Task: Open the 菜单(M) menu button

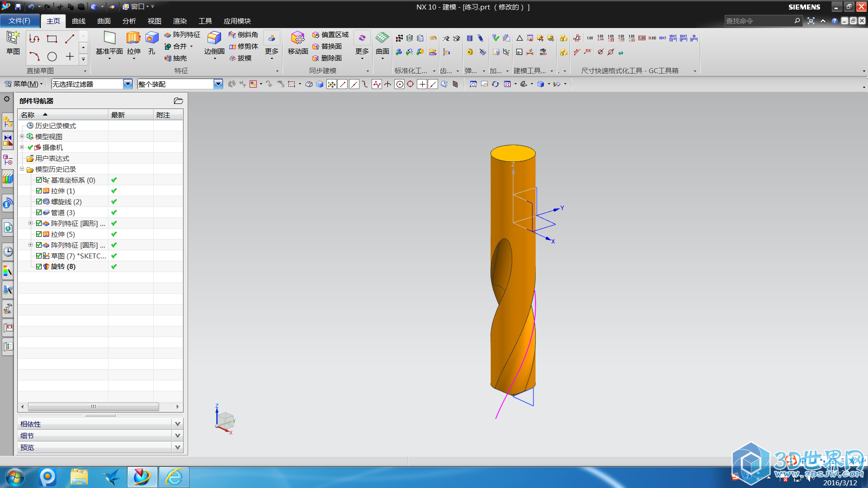Action: pyautogui.click(x=24, y=84)
